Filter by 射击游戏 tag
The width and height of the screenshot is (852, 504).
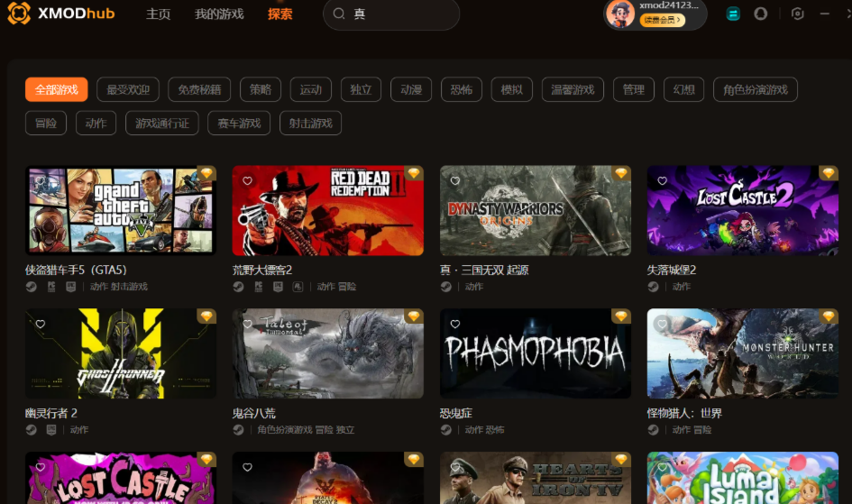[x=310, y=124]
